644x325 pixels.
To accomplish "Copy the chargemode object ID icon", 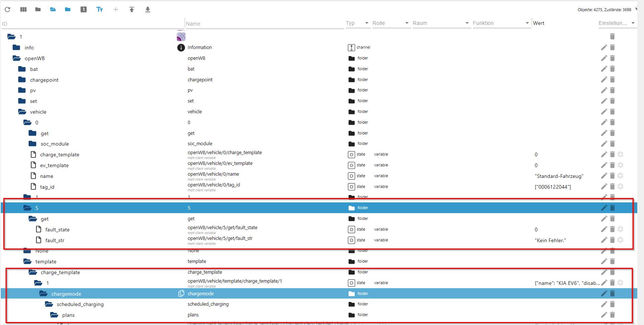I will click(x=181, y=293).
